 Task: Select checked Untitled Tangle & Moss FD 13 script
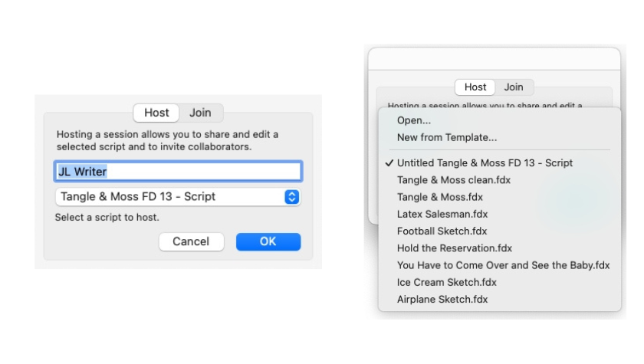coord(485,163)
